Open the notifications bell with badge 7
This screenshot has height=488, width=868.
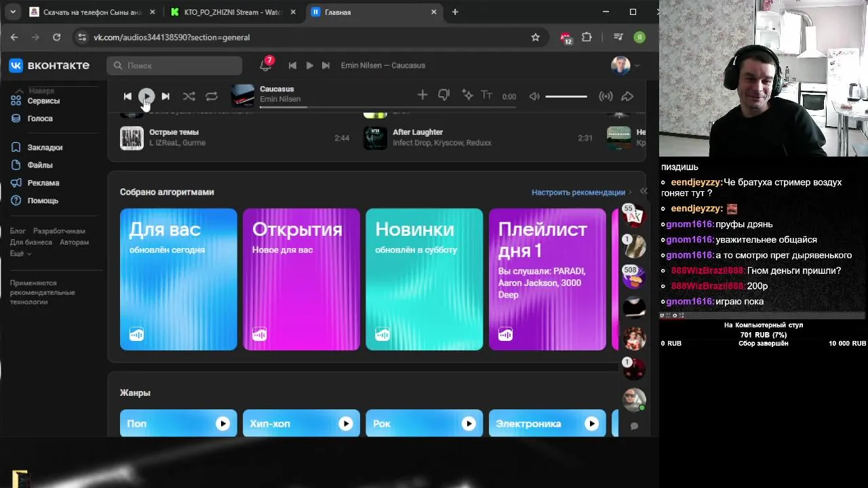coord(265,65)
